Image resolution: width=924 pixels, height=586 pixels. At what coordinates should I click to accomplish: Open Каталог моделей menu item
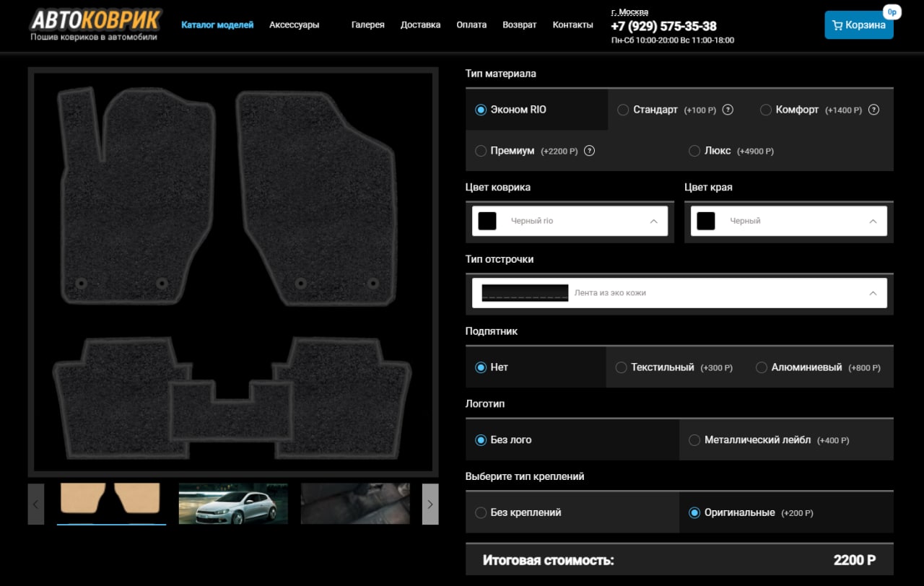pos(217,25)
